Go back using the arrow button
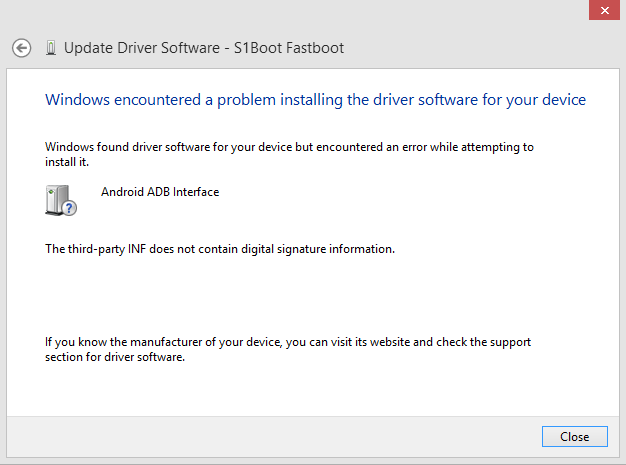626x465 pixels. 21,48
